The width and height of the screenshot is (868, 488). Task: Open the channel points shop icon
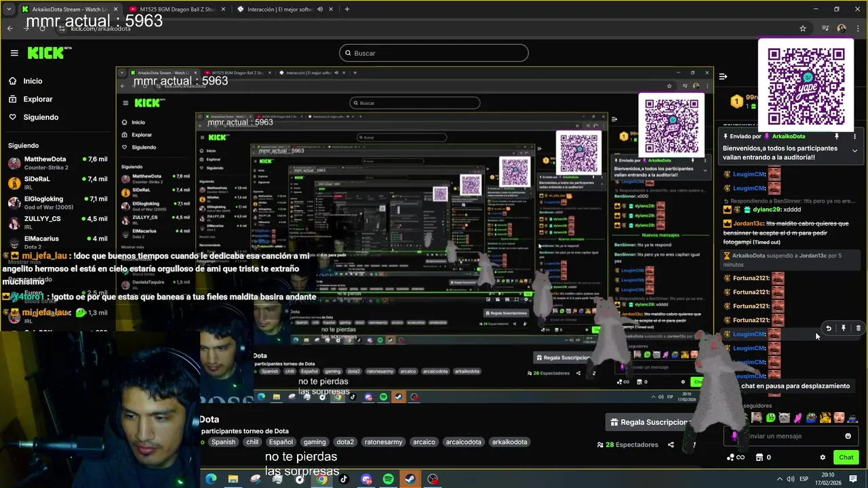coord(759,457)
